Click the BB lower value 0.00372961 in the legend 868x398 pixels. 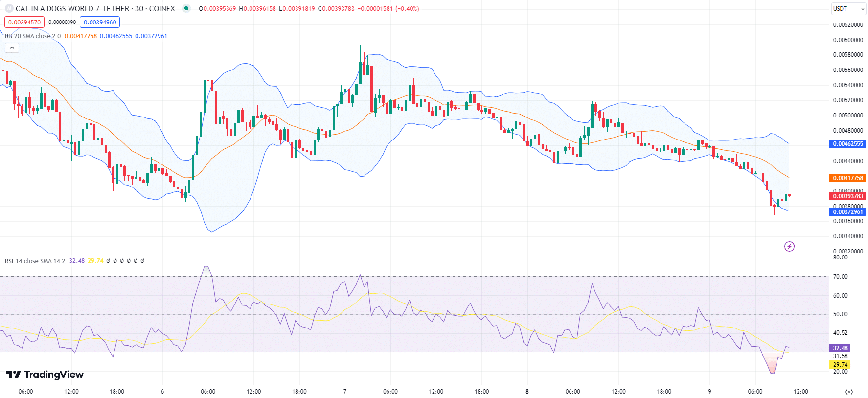(x=151, y=36)
